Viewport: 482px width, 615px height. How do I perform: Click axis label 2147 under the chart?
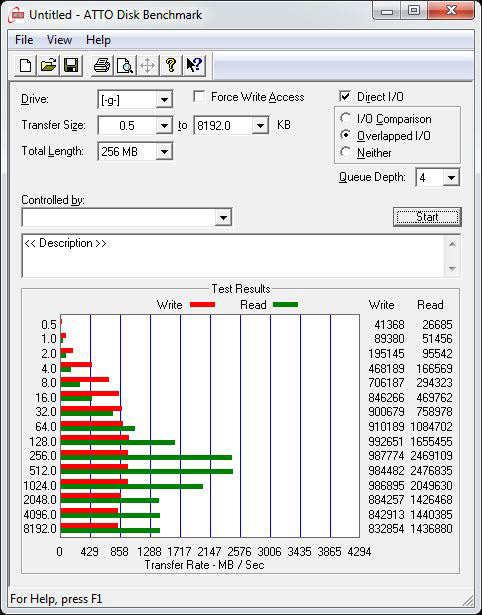[209, 551]
